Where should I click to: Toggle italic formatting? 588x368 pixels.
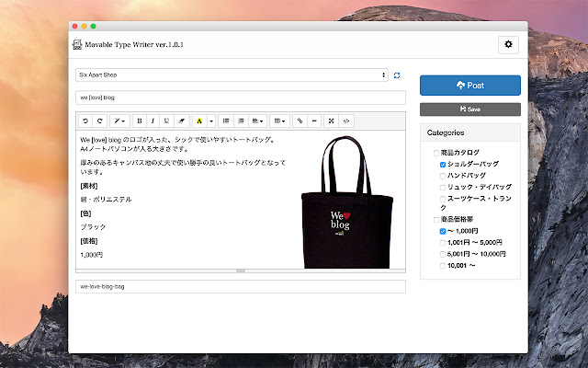[x=153, y=121]
